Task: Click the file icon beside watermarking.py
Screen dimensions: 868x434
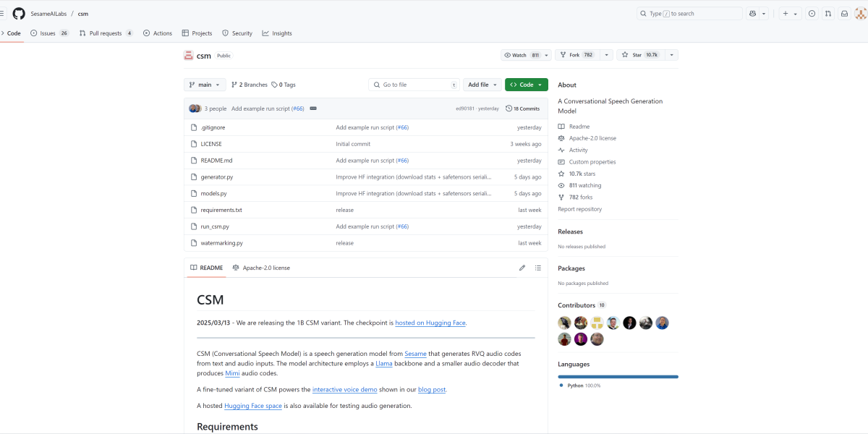Action: click(x=194, y=243)
